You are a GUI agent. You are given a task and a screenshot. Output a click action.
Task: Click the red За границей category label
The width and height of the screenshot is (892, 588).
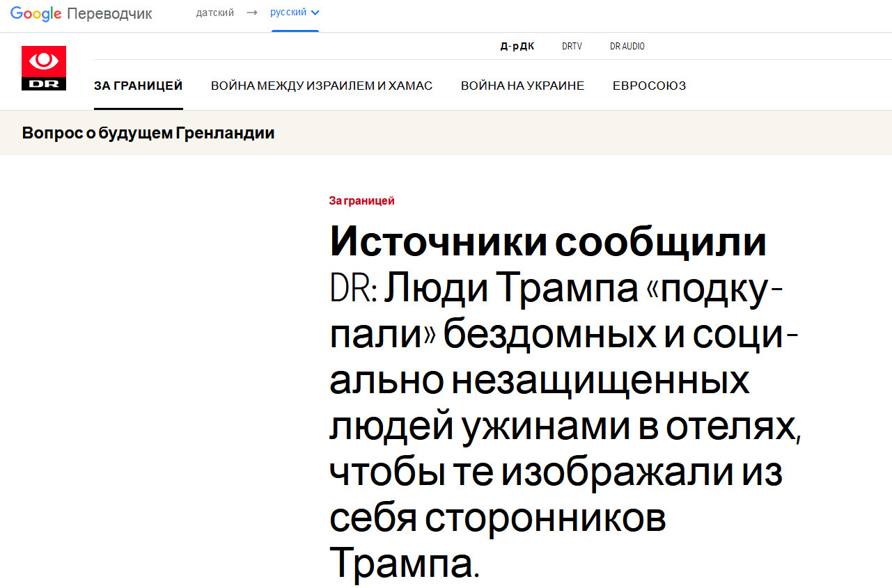(x=361, y=201)
